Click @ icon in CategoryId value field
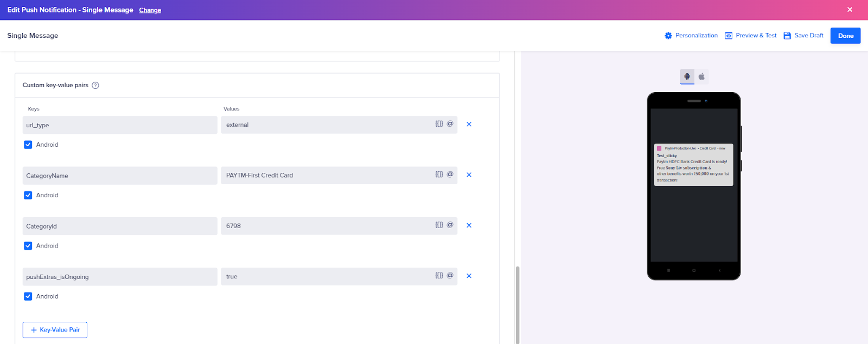 (450, 225)
